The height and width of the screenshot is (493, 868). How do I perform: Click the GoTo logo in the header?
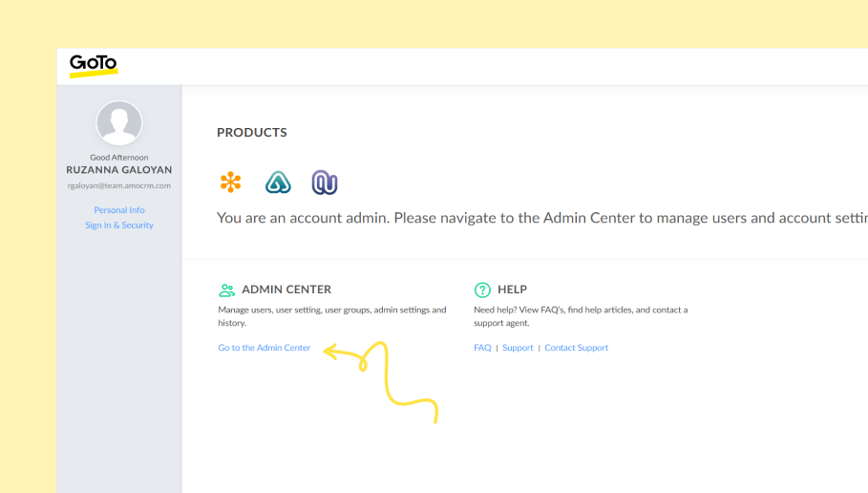pos(93,65)
